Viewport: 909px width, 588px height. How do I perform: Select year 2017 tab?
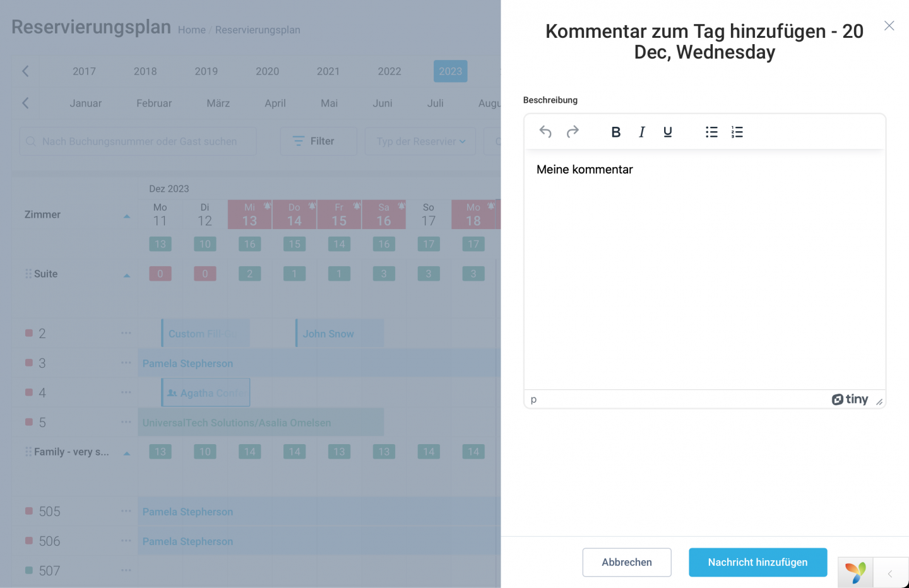point(84,71)
